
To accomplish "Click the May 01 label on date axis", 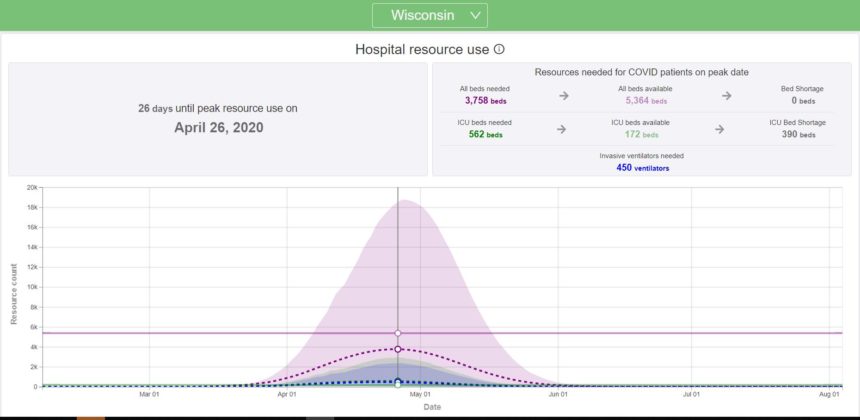I will tap(422, 396).
